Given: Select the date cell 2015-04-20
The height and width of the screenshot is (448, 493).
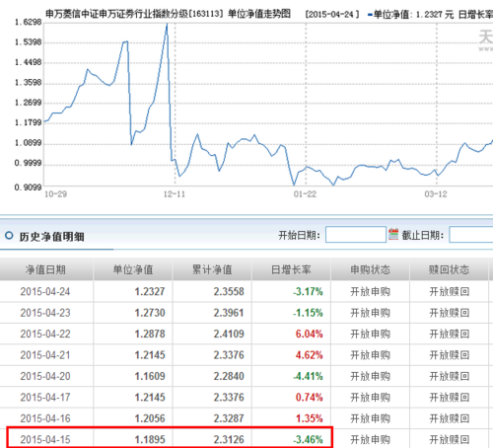Looking at the screenshot, I should (x=45, y=376).
